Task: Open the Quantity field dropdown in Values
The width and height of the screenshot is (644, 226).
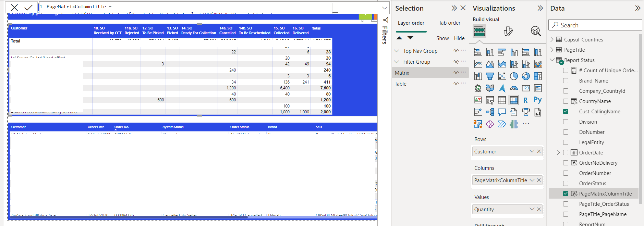Action: click(532, 209)
